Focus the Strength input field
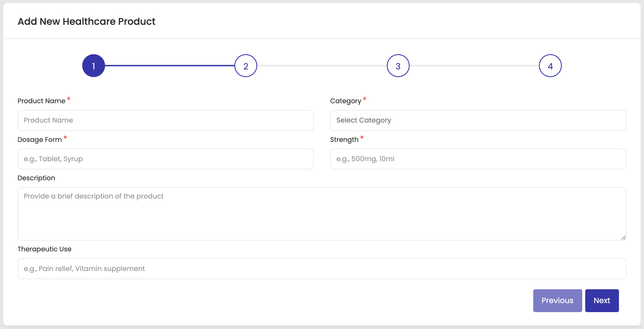Viewport: 644px width, 329px height. coord(478,159)
